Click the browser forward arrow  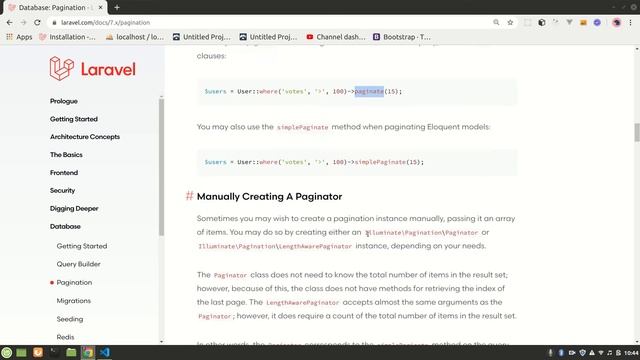(23, 22)
